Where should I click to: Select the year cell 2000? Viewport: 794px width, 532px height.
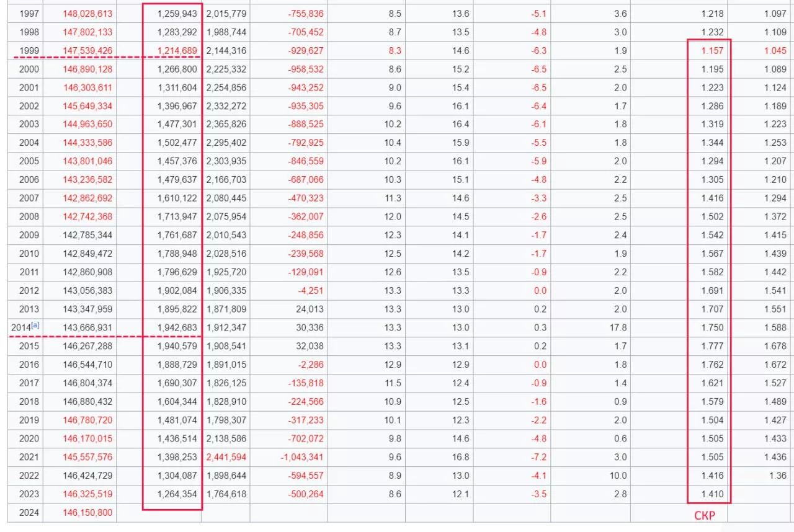[x=29, y=69]
